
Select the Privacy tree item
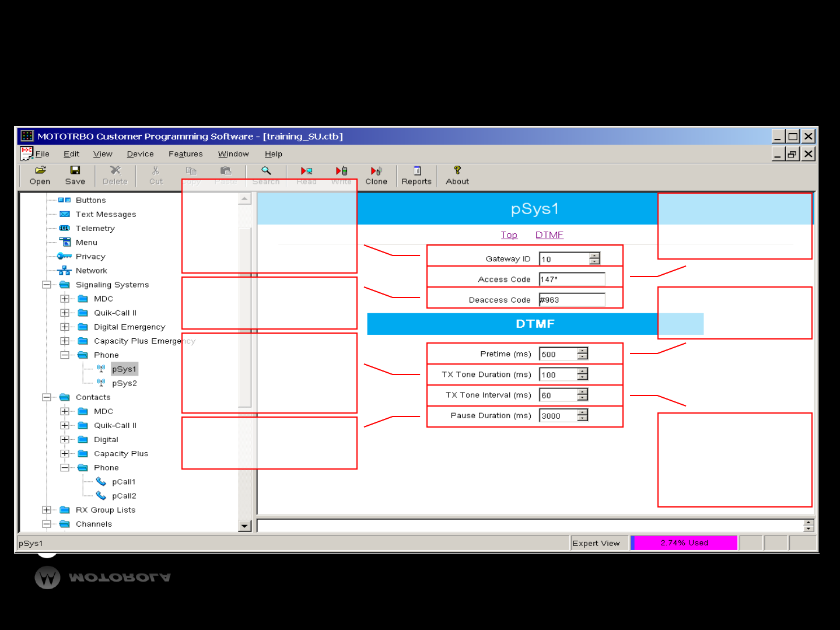(90, 256)
